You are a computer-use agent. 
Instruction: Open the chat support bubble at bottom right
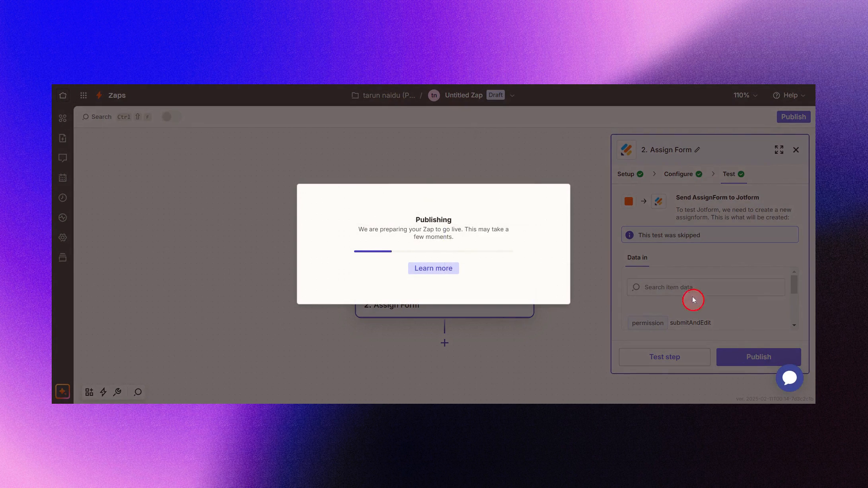tap(789, 378)
